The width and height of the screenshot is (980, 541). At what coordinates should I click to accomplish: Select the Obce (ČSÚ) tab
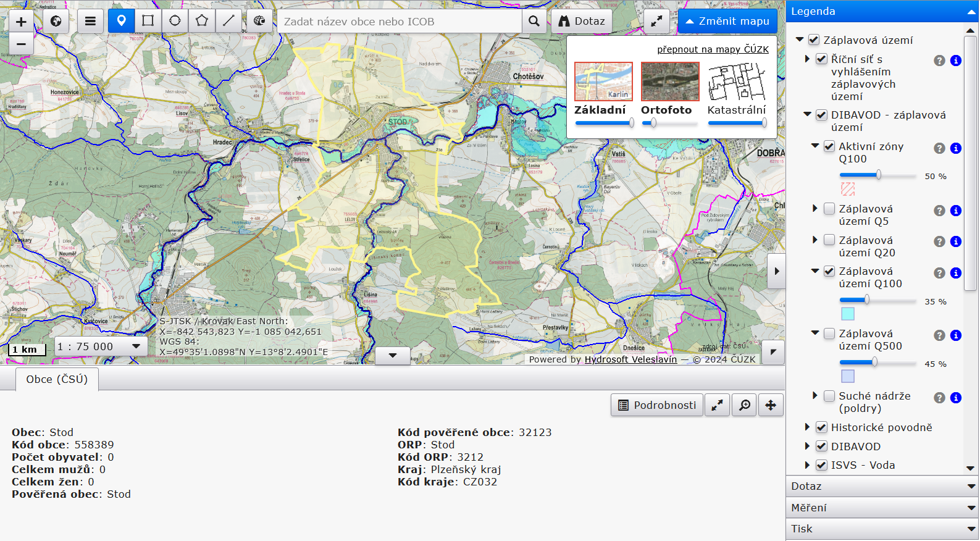pyautogui.click(x=57, y=379)
